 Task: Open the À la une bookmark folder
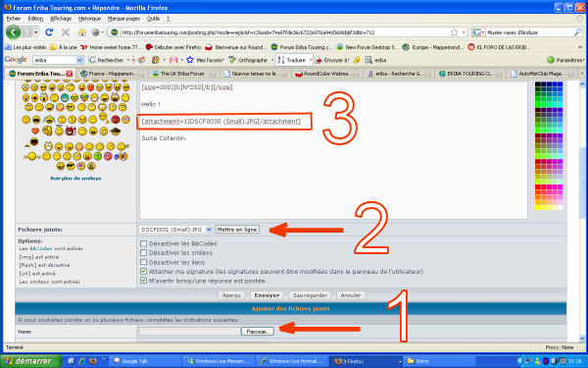pos(64,47)
